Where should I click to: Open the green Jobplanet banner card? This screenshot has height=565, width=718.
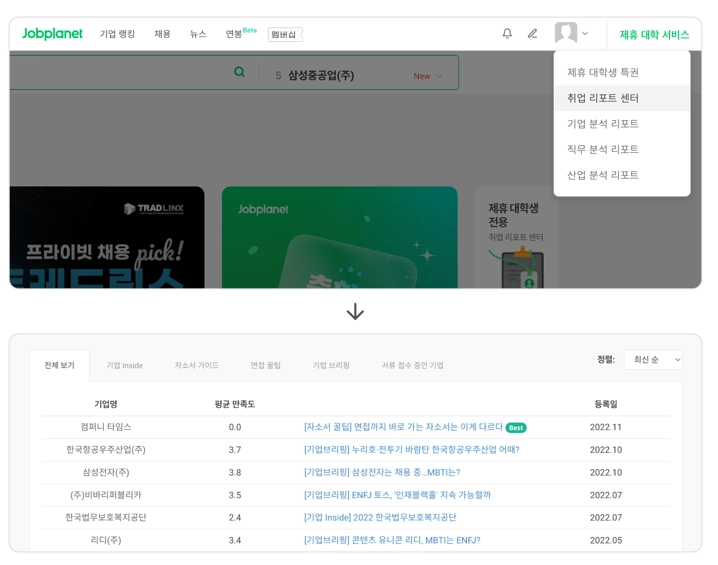click(x=340, y=237)
